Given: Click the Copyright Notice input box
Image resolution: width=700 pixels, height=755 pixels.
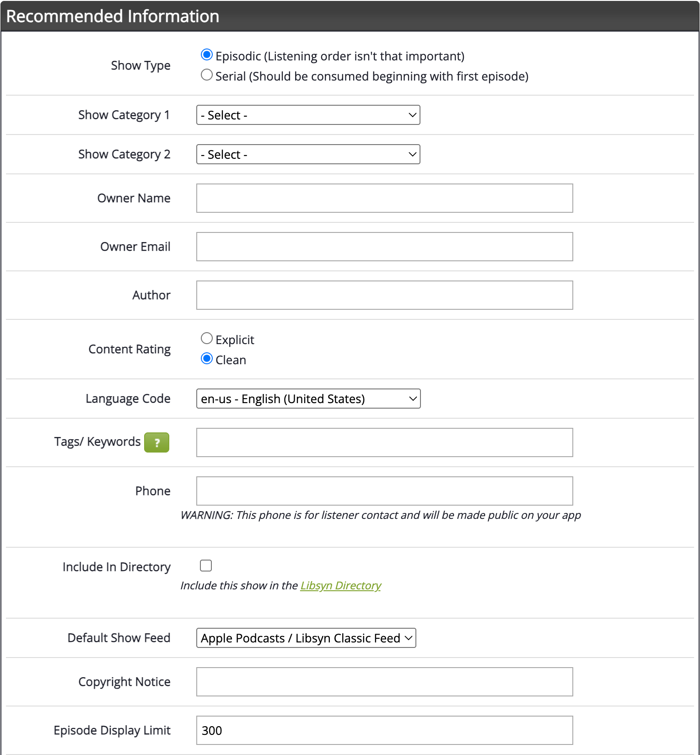Looking at the screenshot, I should pos(384,682).
